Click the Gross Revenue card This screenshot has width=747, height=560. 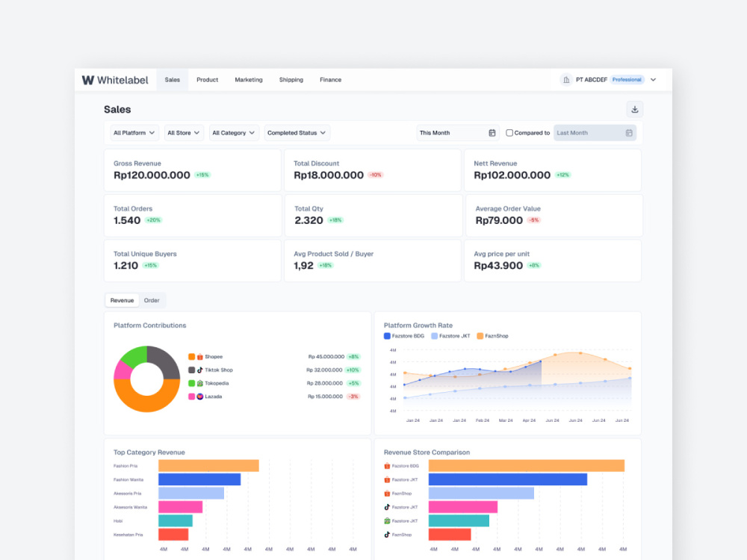pyautogui.click(x=193, y=170)
